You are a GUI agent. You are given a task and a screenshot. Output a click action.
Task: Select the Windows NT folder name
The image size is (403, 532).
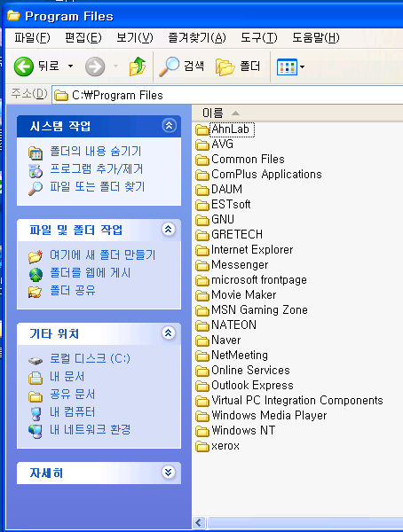243,431
